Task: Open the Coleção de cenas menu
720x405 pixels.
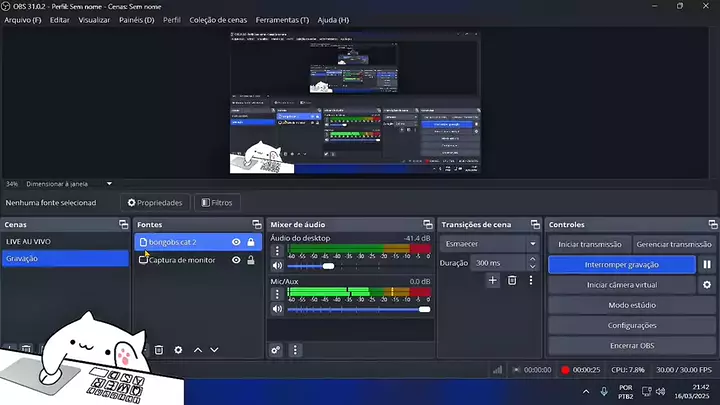Action: [x=219, y=19]
